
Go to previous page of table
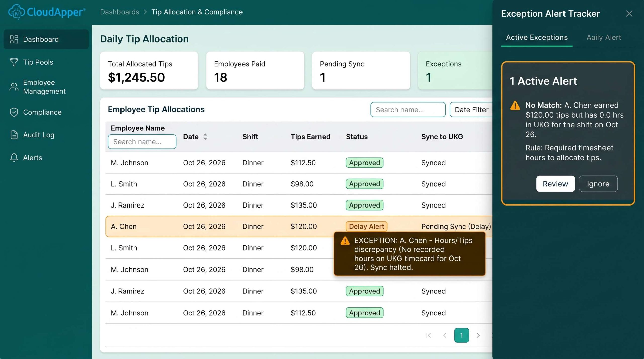(445, 335)
